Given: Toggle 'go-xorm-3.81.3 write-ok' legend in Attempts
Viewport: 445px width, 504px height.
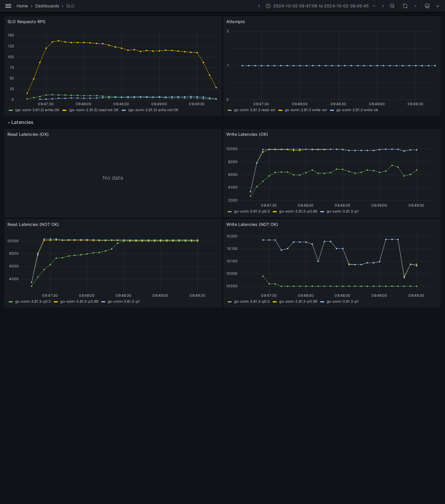Looking at the screenshot, I should point(357,110).
